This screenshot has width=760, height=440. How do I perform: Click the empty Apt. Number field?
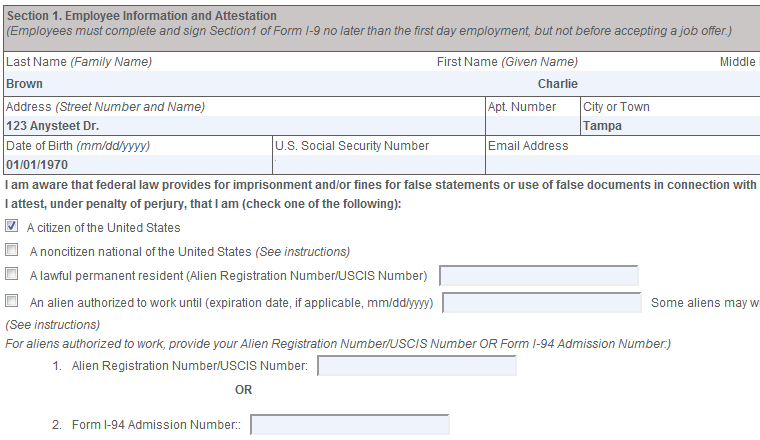tap(531, 126)
